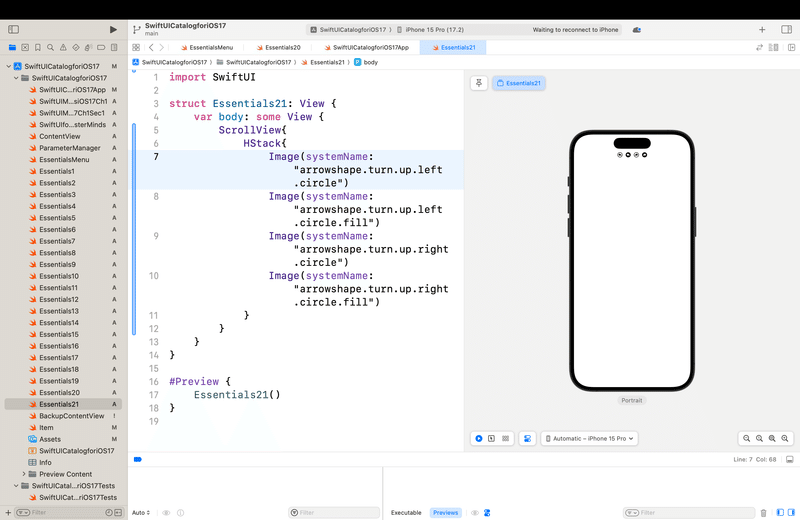Add a new file with navigator plus button

(8, 512)
